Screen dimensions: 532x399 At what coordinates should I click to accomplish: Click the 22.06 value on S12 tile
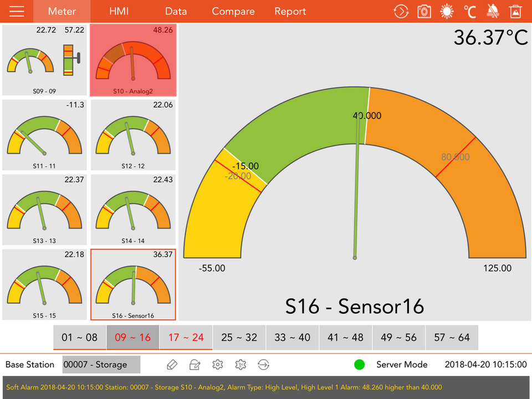(163, 105)
